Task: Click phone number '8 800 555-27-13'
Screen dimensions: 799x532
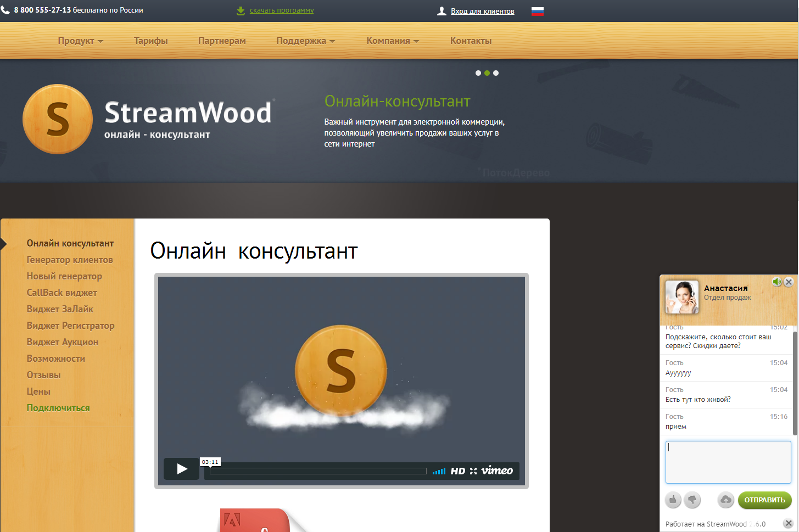Action: (x=42, y=10)
